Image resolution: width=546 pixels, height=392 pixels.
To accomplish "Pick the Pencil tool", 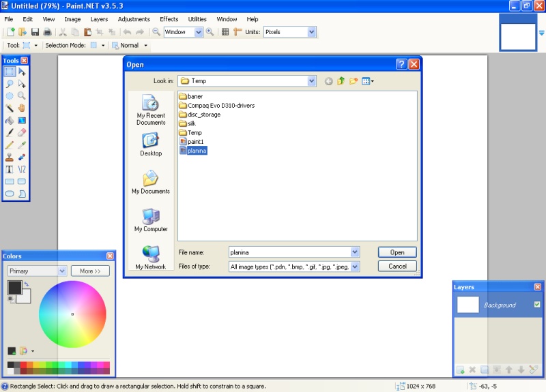I will [10, 145].
